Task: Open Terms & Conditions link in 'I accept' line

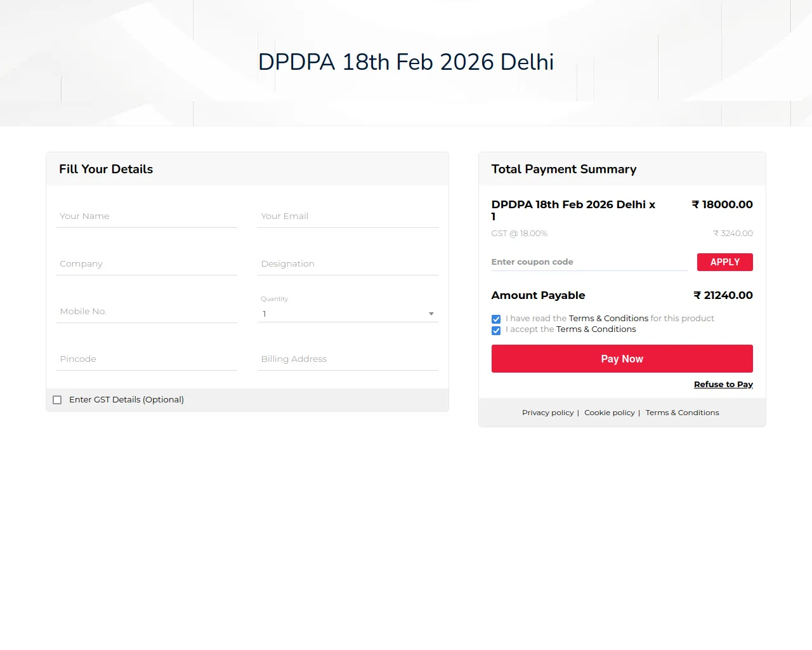Action: click(596, 329)
